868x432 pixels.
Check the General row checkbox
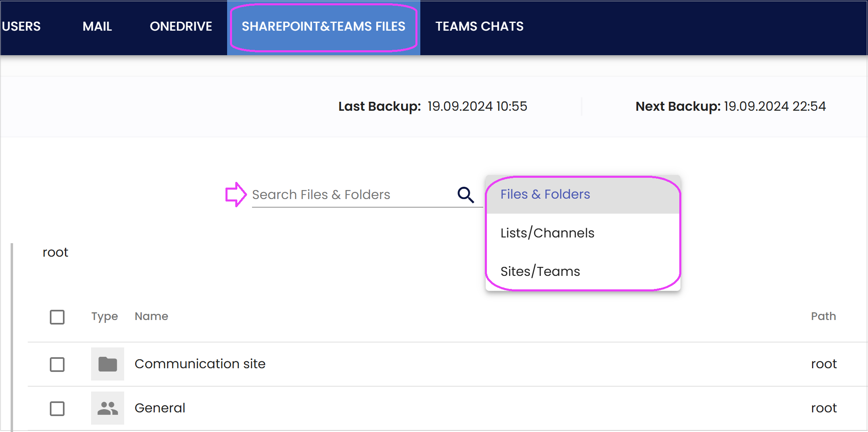[x=57, y=408]
